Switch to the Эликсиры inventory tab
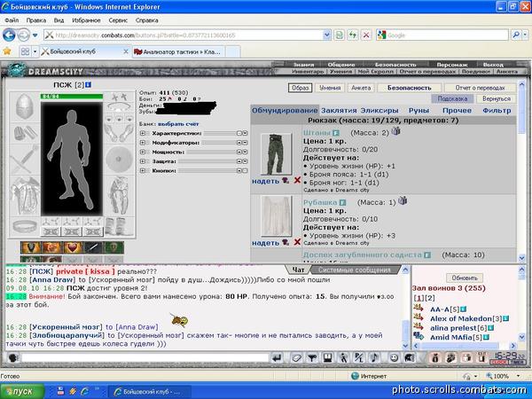This screenshot has width=532, height=399. click(379, 111)
